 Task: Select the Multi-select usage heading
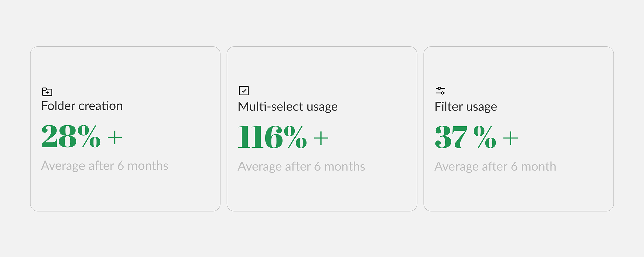coord(288,107)
